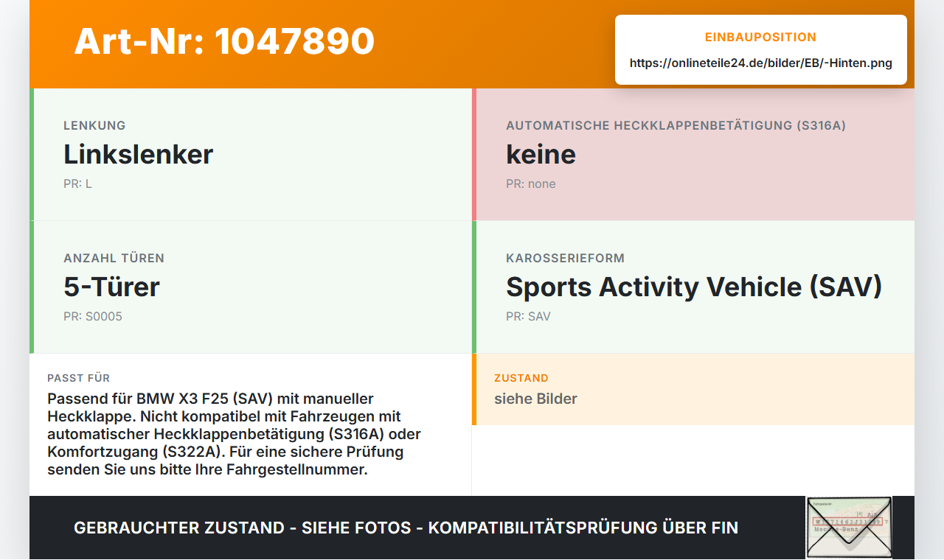Click the GEBRAUCHTER ZUSTAND footer banner text

[406, 528]
